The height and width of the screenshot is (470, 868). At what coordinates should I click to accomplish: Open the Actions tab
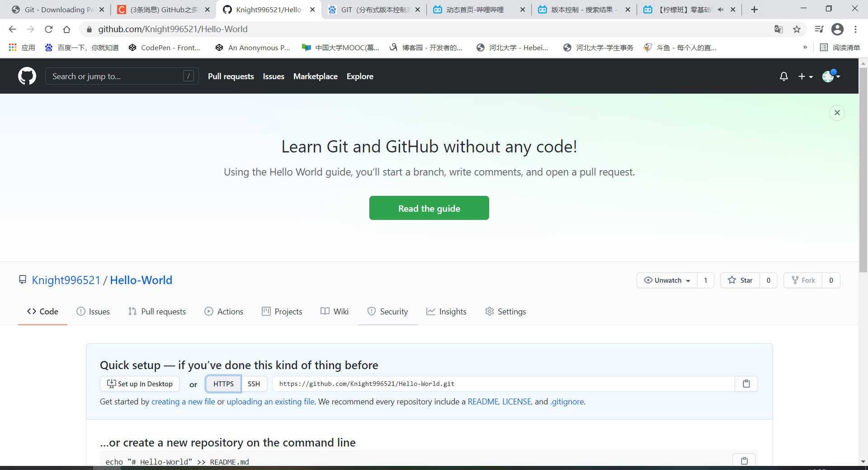(224, 311)
